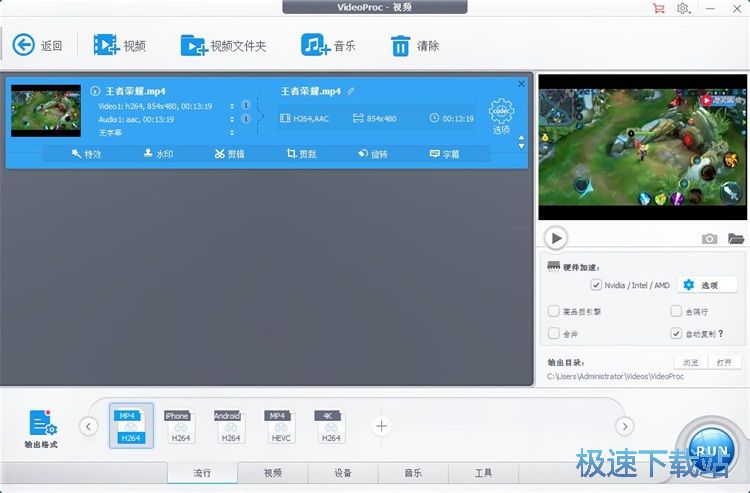Add a video with the 视频 icon
This screenshot has height=493, width=750.
click(x=106, y=45)
